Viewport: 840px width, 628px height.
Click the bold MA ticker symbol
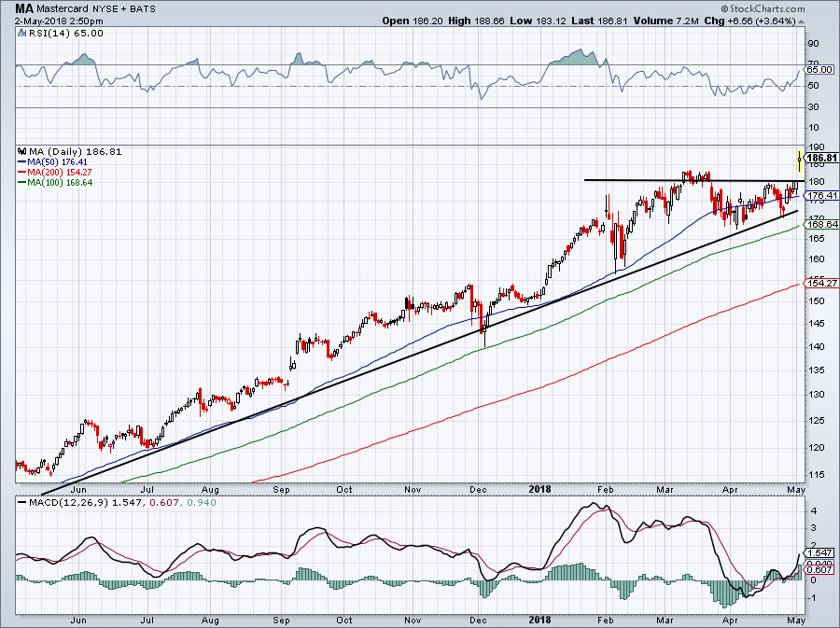pyautogui.click(x=24, y=8)
